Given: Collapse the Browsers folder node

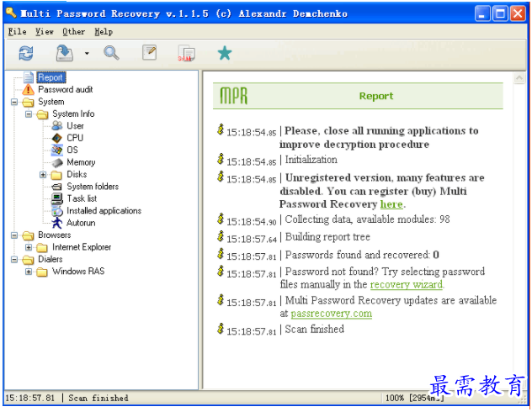Looking at the screenshot, I should point(14,235).
